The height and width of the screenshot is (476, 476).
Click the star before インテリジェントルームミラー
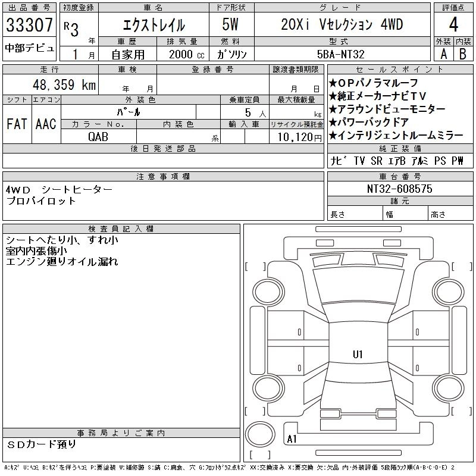pyautogui.click(x=333, y=136)
